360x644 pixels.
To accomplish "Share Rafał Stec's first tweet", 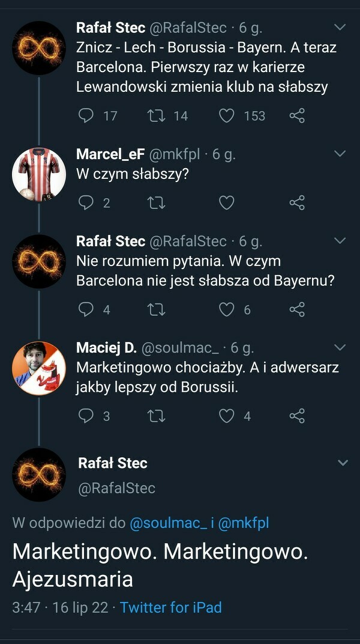I will tap(297, 115).
